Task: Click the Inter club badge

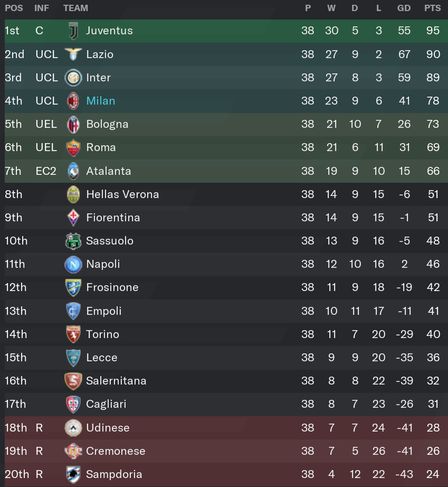Action: point(73,77)
